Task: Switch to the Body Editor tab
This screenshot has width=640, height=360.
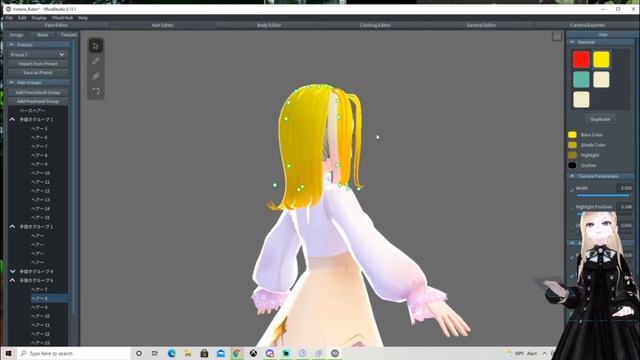Action: [269, 25]
